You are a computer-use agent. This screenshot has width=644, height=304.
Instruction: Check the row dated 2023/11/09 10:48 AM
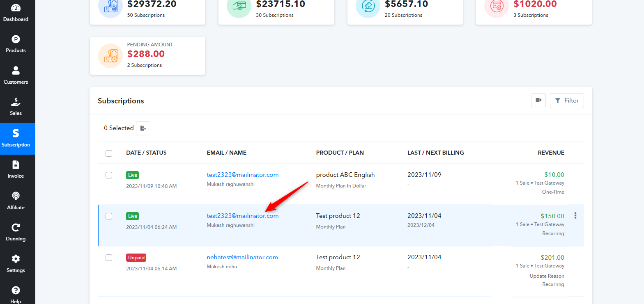pos(109,175)
